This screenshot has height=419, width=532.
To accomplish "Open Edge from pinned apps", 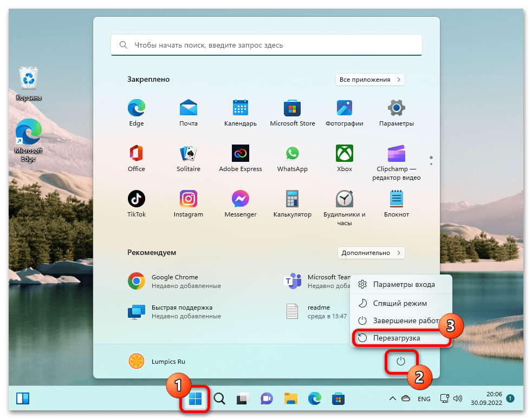I will click(x=137, y=113).
